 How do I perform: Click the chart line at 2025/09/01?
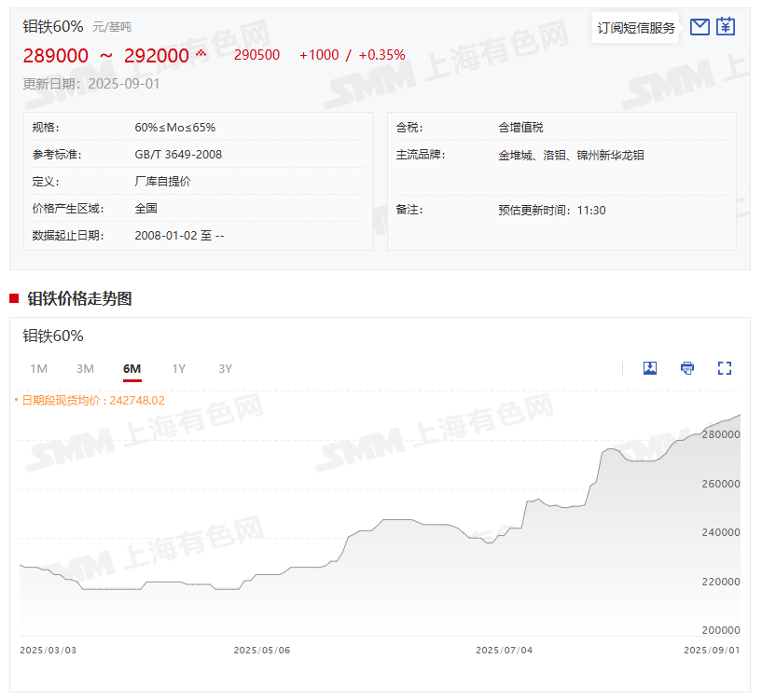(740, 416)
